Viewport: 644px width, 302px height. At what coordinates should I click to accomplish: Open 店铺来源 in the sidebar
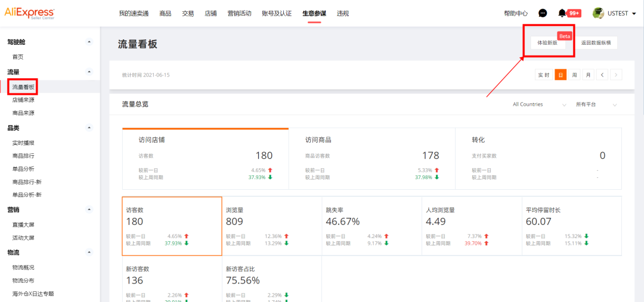(x=23, y=100)
